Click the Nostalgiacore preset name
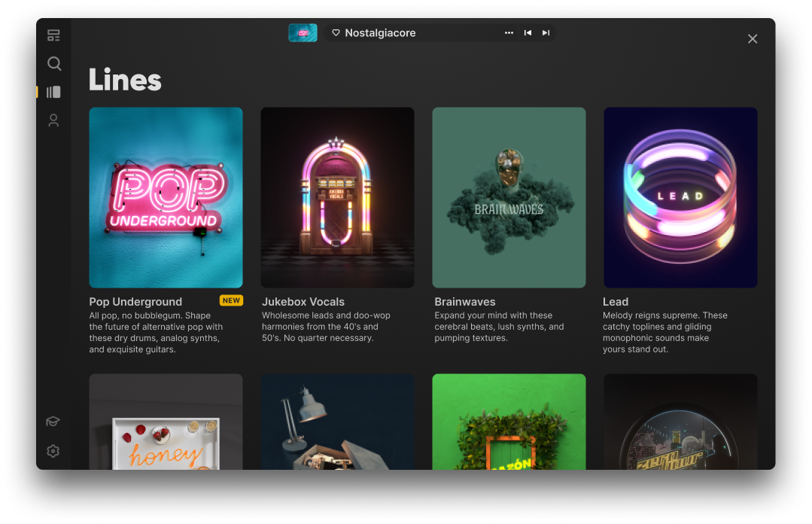 click(380, 32)
